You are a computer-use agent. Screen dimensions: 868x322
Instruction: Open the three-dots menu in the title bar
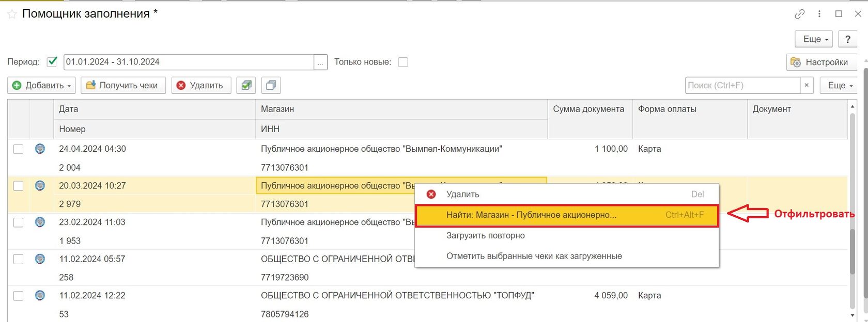pos(819,14)
